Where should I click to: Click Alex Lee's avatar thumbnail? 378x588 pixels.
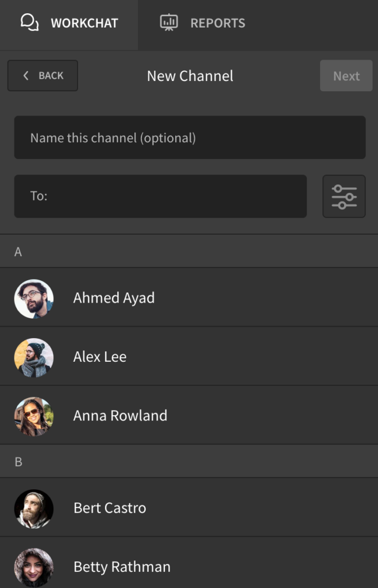click(33, 357)
